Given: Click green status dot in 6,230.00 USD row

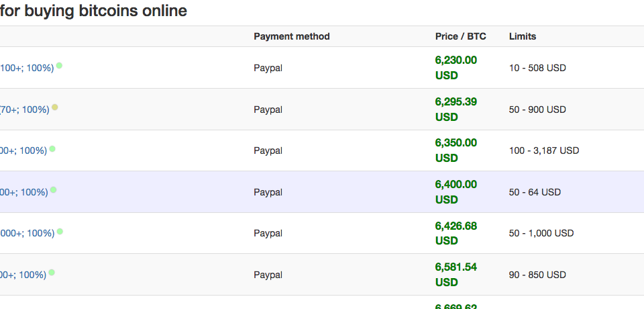Looking at the screenshot, I should coord(59,65).
